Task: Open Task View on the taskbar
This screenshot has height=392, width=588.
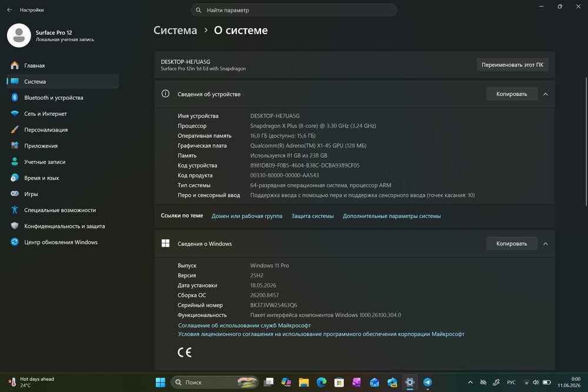Action: 269,382
